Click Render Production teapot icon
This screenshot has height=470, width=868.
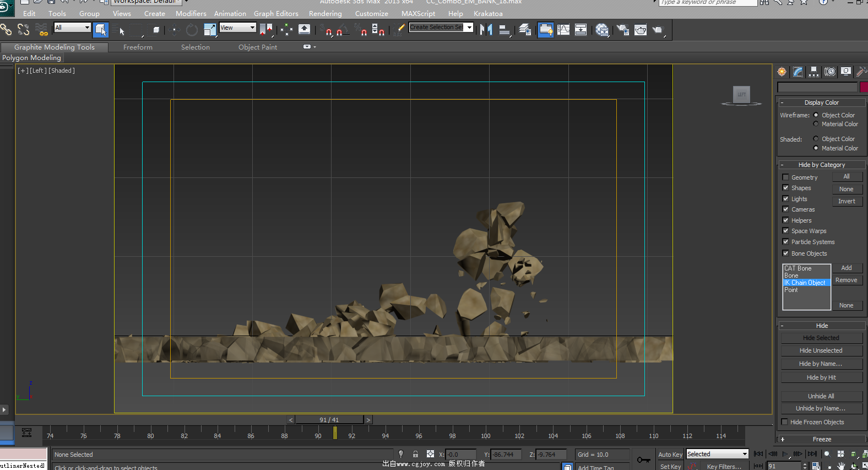pyautogui.click(x=658, y=30)
